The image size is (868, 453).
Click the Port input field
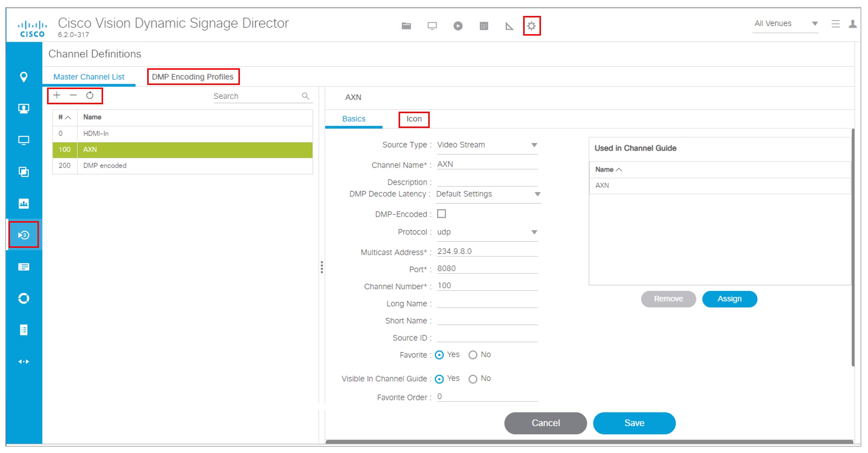[x=487, y=269]
